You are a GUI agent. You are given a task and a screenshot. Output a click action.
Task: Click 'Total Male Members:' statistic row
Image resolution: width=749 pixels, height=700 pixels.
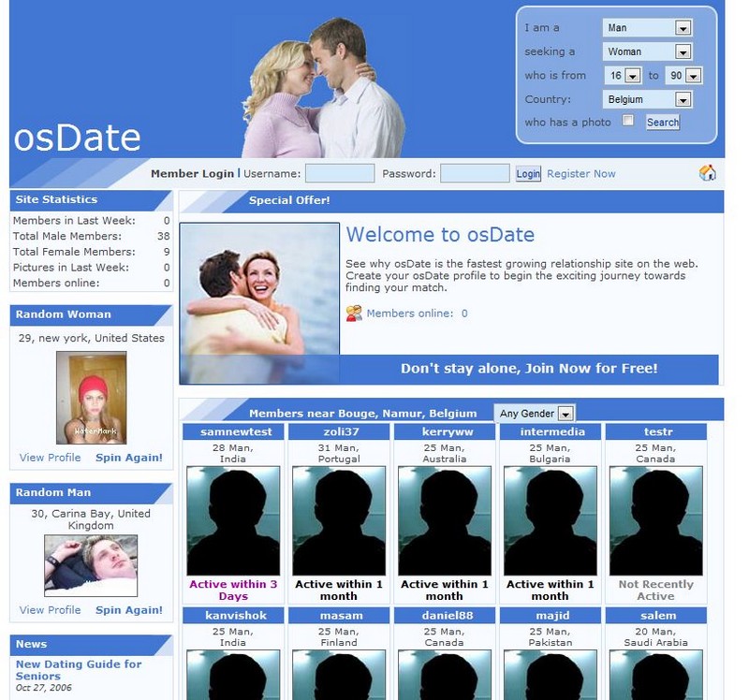(91, 236)
